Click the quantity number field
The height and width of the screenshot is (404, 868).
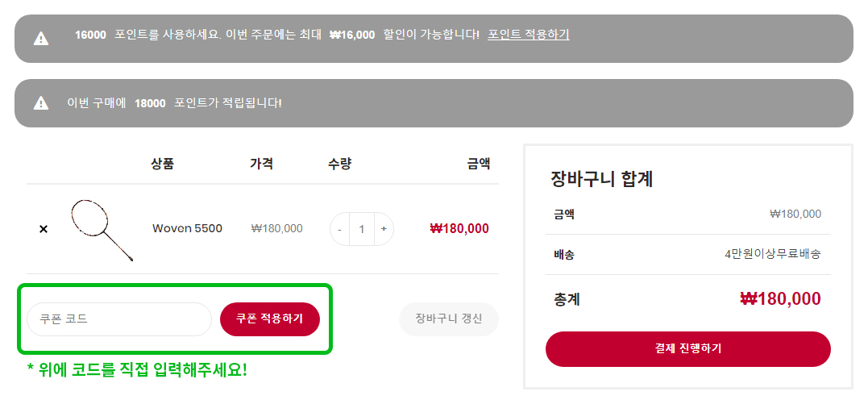click(x=362, y=229)
